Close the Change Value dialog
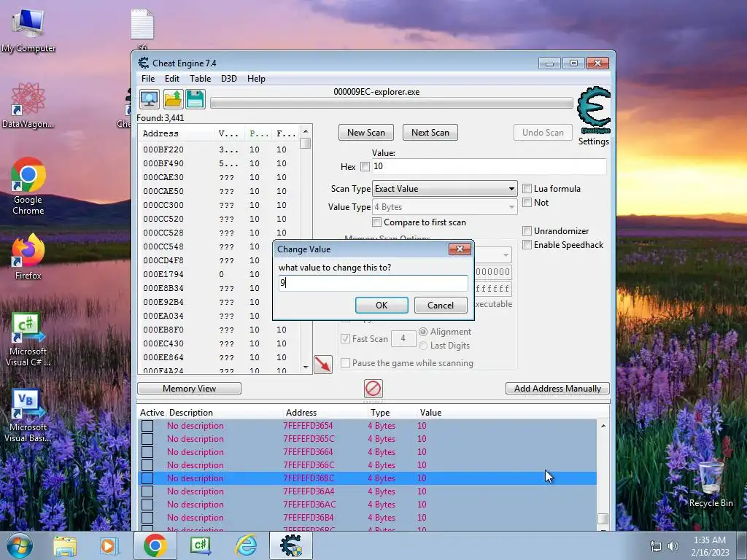This screenshot has height=560, width=747. click(460, 249)
